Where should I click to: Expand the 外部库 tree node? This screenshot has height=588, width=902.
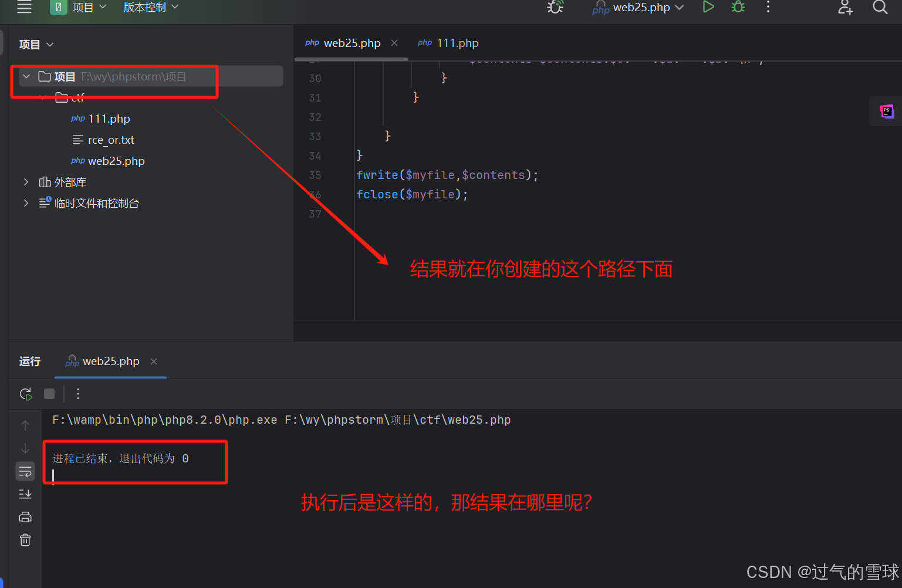click(x=26, y=182)
